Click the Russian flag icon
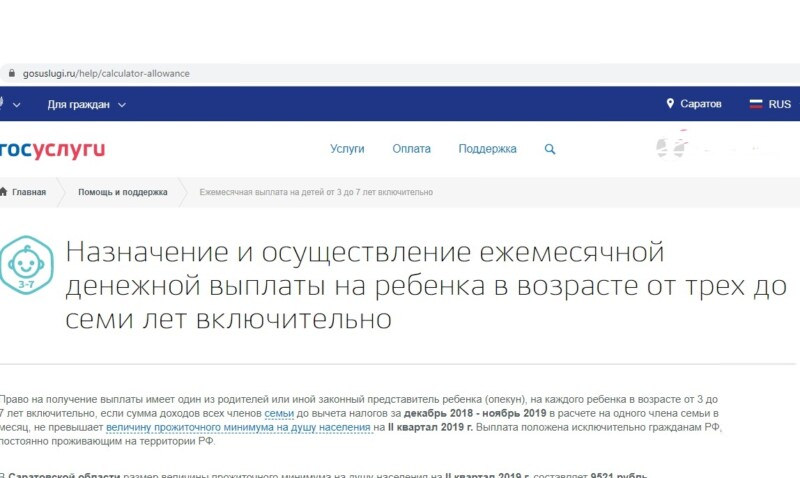Viewport: 800px width, 478px height. tap(756, 104)
